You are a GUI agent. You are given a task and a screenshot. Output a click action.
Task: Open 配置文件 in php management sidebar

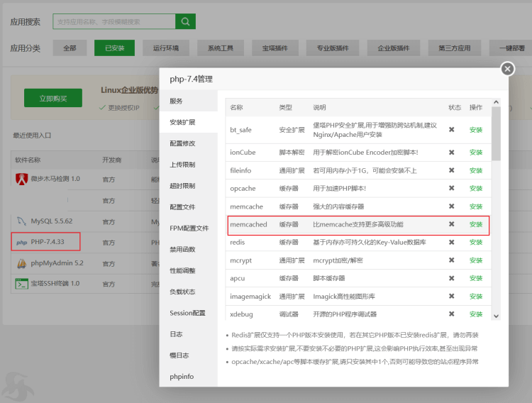188,206
